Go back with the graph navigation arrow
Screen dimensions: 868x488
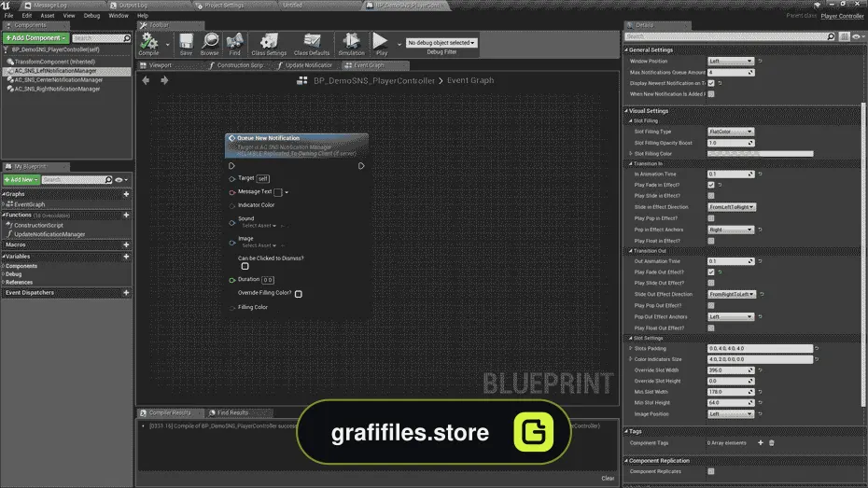(x=146, y=80)
